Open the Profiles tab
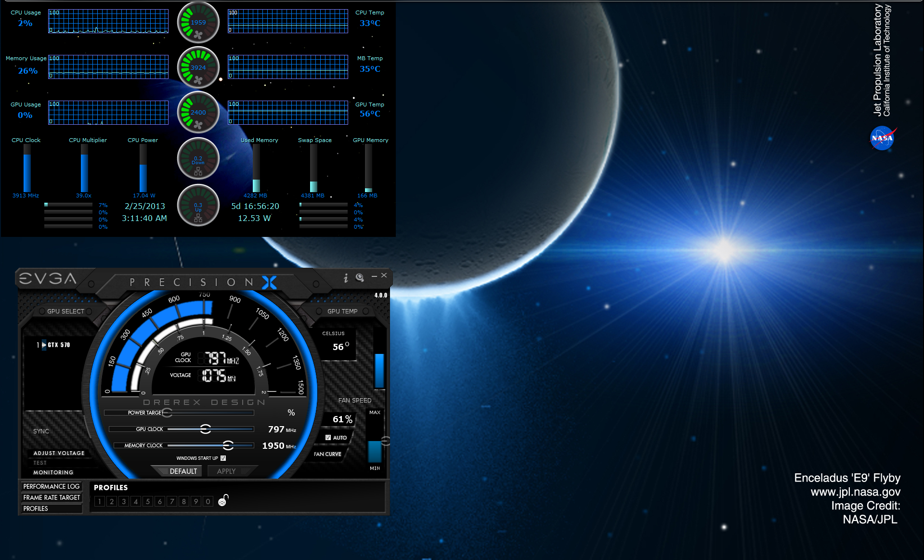The width and height of the screenshot is (924, 560). point(52,508)
